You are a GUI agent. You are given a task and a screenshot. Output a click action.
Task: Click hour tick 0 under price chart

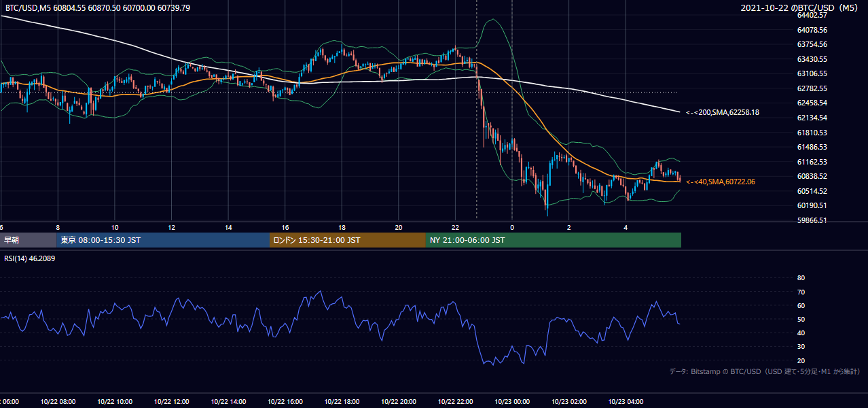coord(512,227)
